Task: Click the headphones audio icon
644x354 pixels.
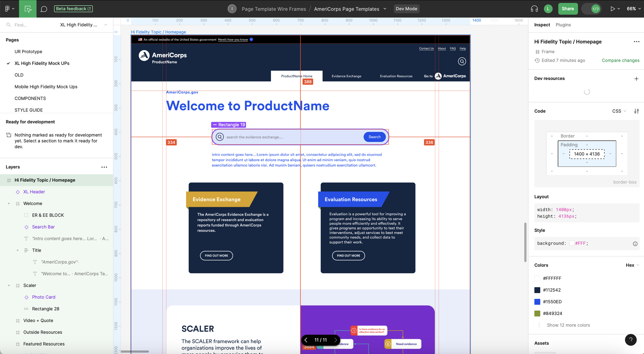Action: point(534,9)
